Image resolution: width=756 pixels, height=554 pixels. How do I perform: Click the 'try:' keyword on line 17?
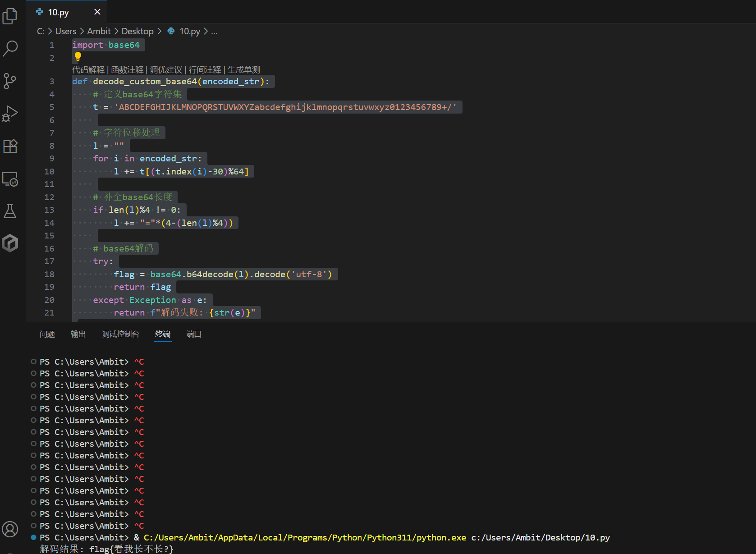click(x=103, y=261)
